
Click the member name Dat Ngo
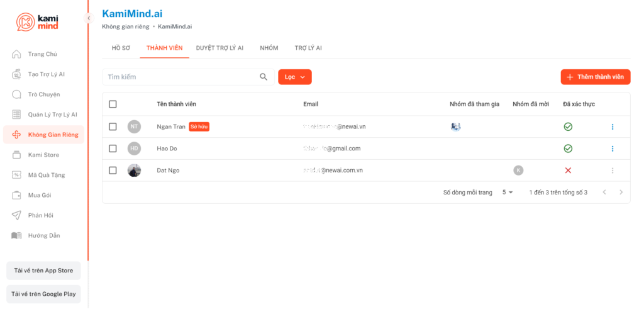(x=168, y=170)
